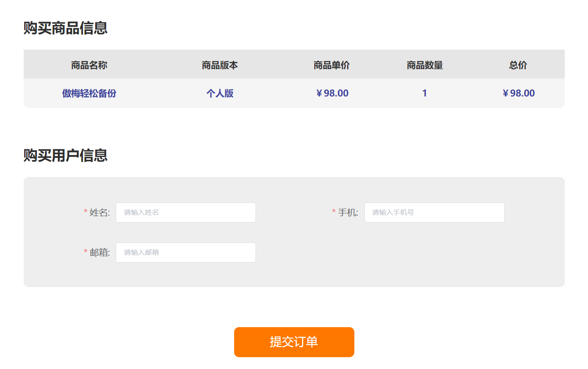
Task: Click the 提交订单 submit button
Action: pyautogui.click(x=294, y=342)
